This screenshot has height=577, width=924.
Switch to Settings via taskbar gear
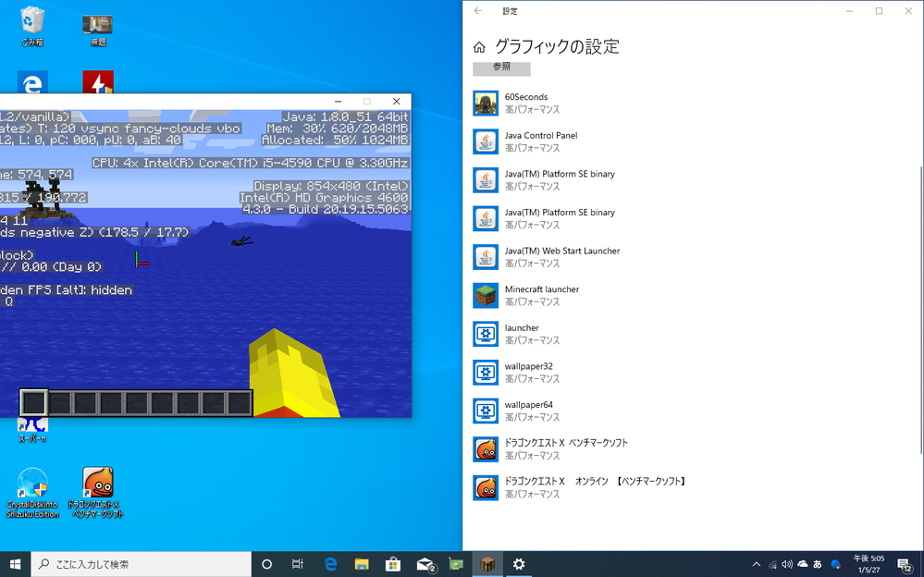coord(519,564)
